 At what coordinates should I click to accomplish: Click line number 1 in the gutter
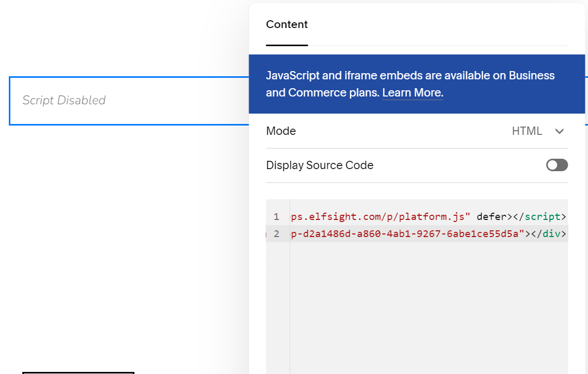click(276, 216)
